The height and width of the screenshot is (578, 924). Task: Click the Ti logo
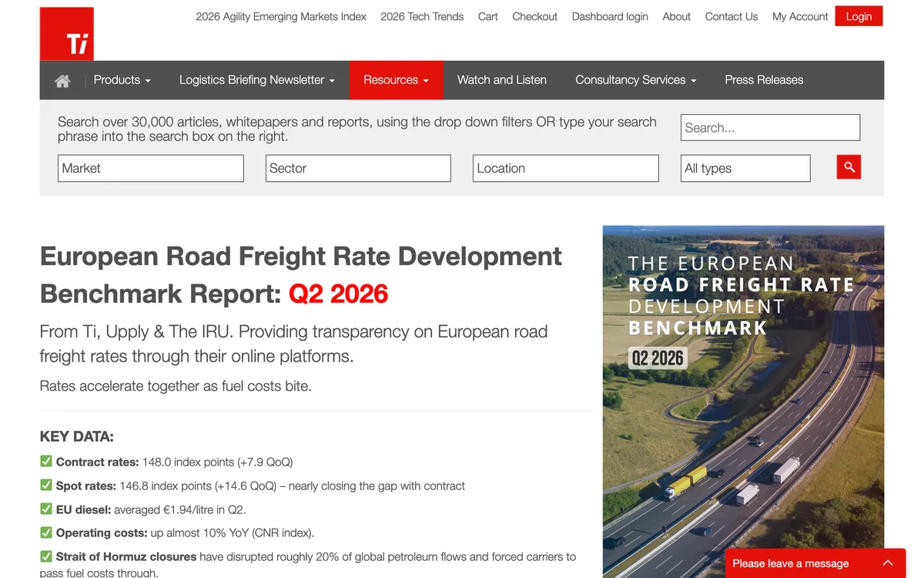tap(67, 34)
